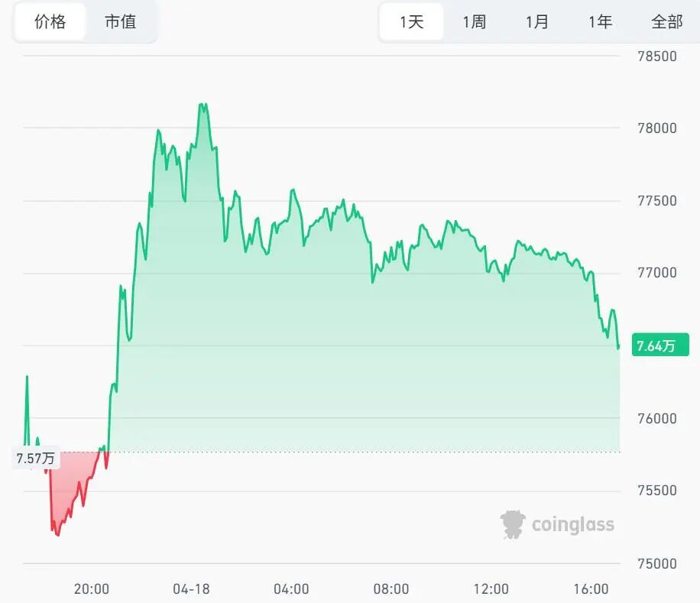Click the 78500 price axis label
This screenshot has width=700, height=603.
pos(656,57)
